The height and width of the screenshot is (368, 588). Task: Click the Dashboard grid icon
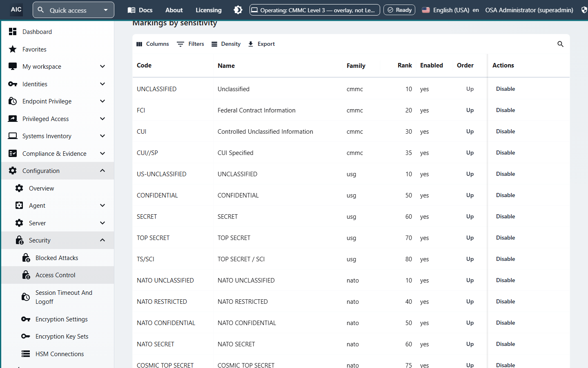tap(13, 31)
